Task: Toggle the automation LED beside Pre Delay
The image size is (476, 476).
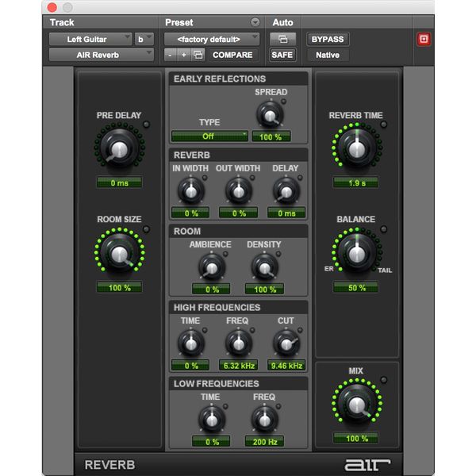Action: tap(146, 125)
